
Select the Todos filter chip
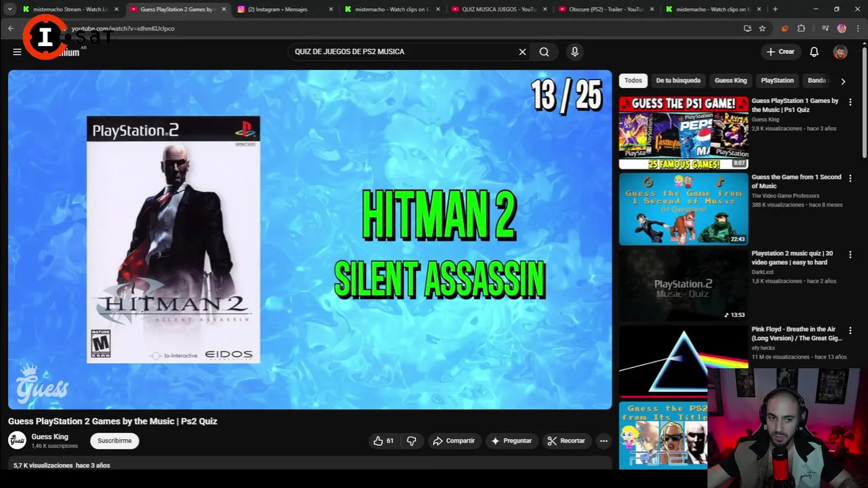[633, 80]
